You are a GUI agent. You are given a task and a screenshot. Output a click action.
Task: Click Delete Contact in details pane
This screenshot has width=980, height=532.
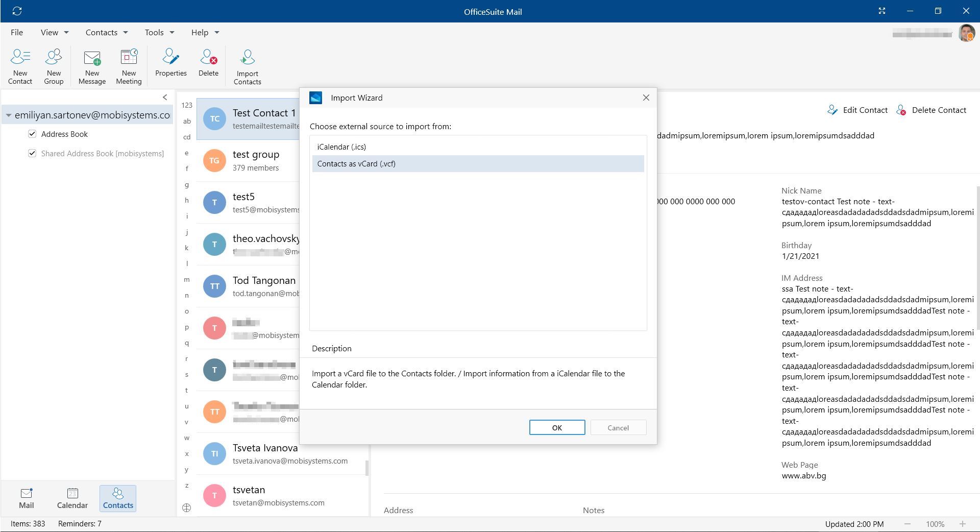point(931,110)
